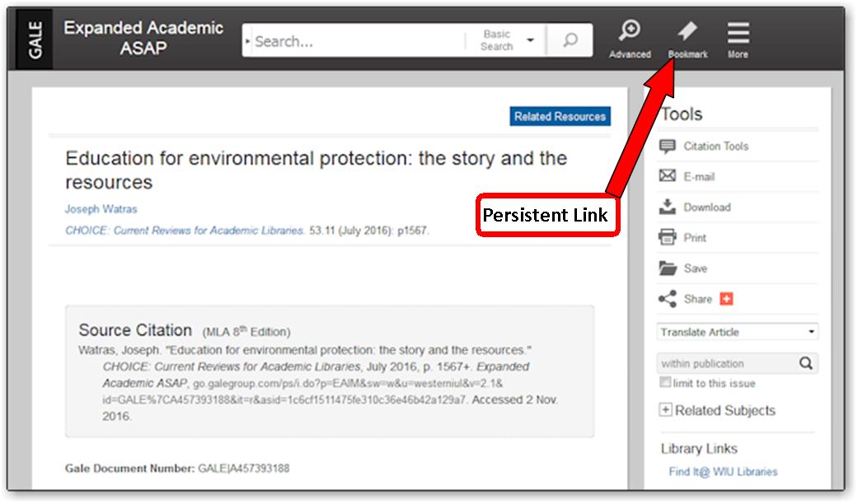Open the Basic Search dropdown
The height and width of the screenshot is (504, 858).
505,40
